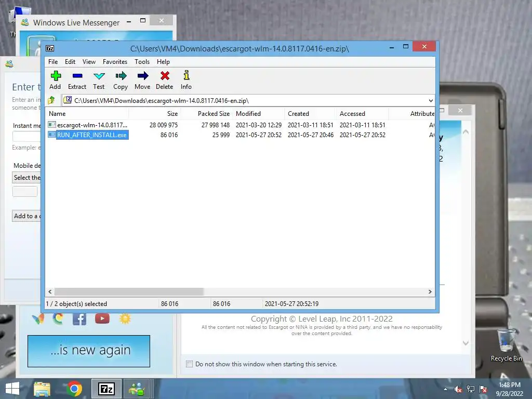The image size is (532, 399).
Task: Click the scroll-up arrow in Escargot window
Action: click(466, 132)
